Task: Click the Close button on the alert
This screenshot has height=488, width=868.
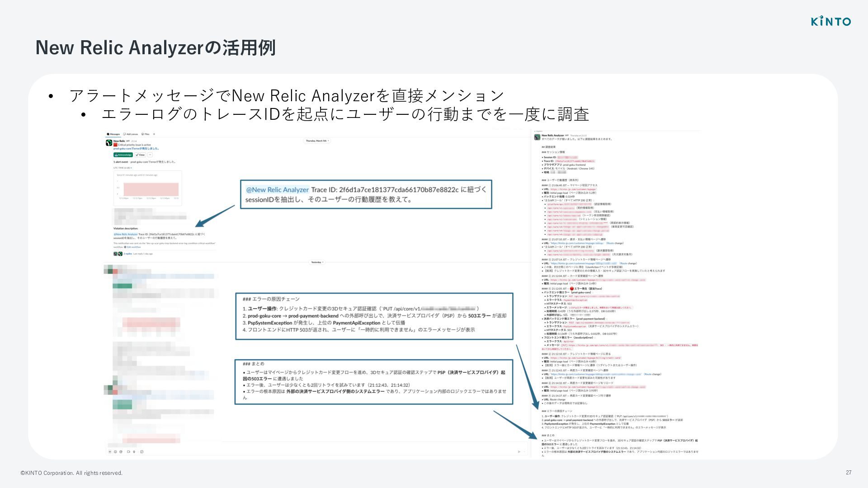Action: tap(140, 155)
